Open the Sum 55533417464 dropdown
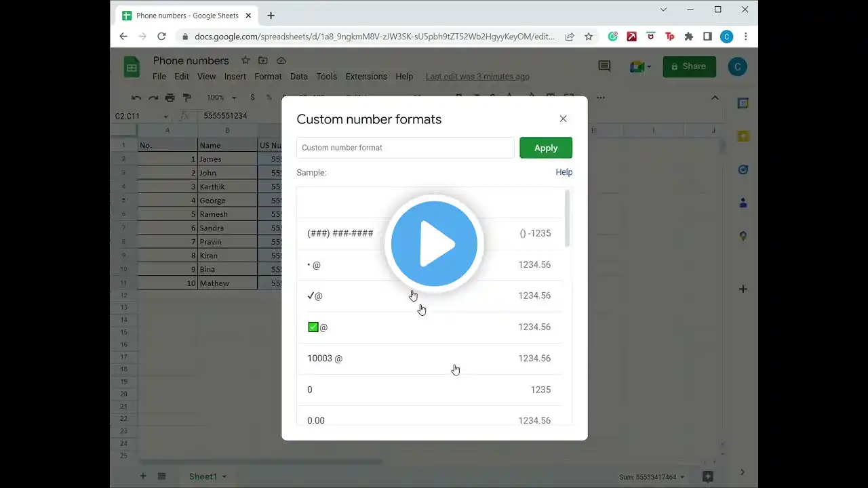868x488 pixels. (650, 477)
